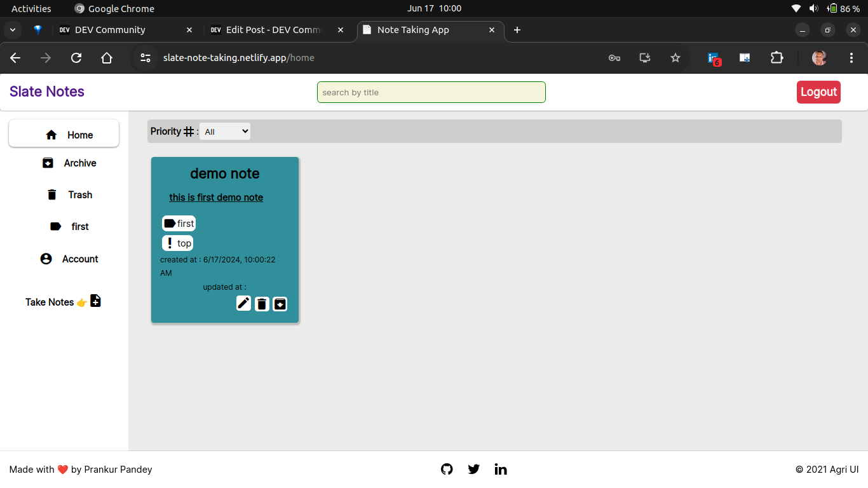Click the 'top' priority tag on the note
Screen dimensions: 868x488
177,243
